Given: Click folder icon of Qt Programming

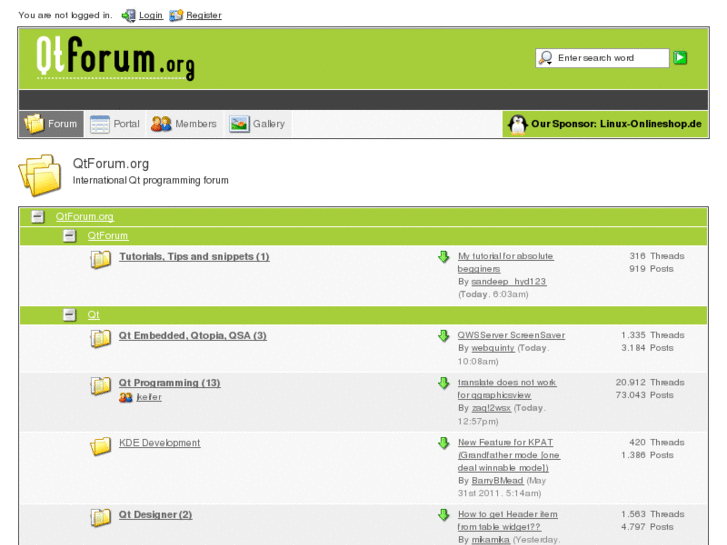Looking at the screenshot, I should click(x=100, y=385).
